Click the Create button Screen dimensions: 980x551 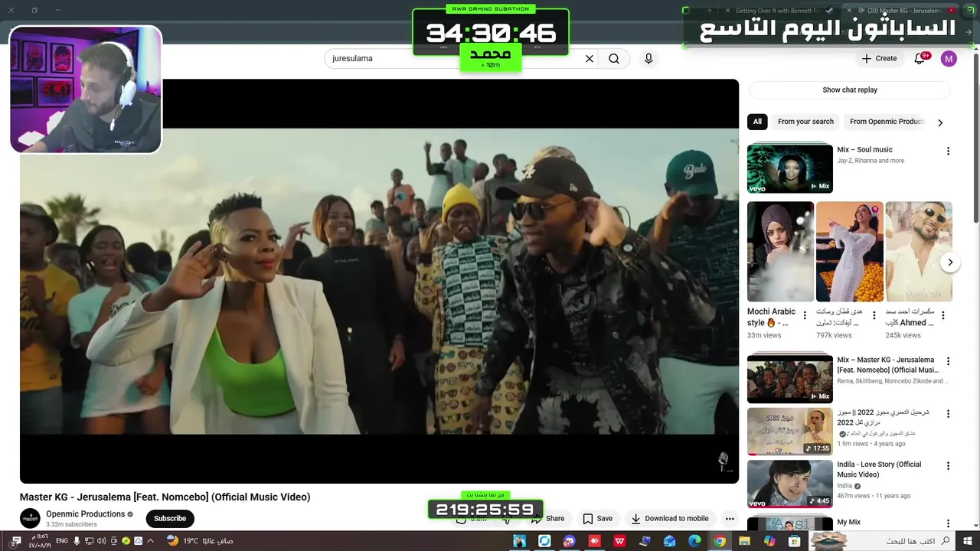click(879, 58)
